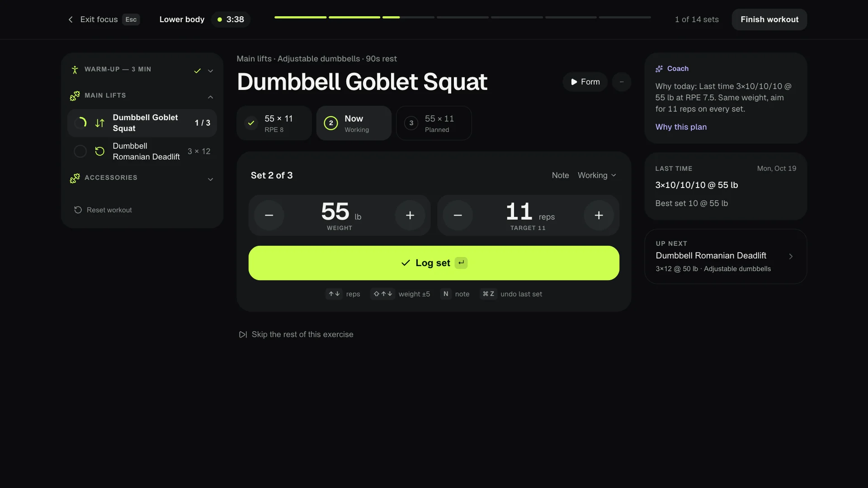The image size is (868, 488).
Task: Open the Up Next Dumbbell Romanian Deadlift card
Action: [x=726, y=256]
